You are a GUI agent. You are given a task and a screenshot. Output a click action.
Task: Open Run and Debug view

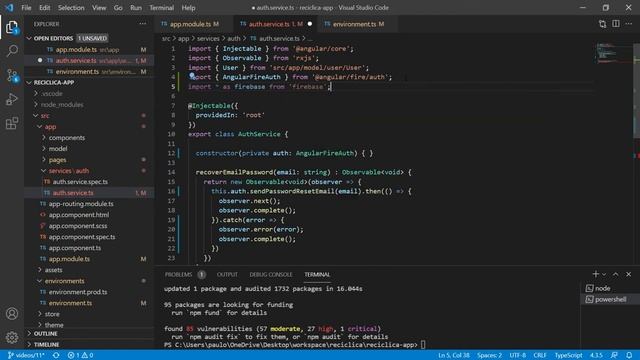click(x=12, y=99)
